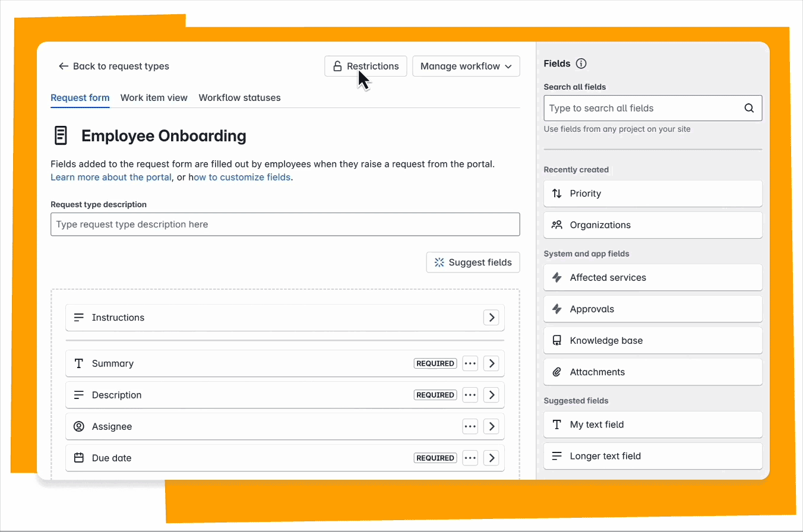Open the Learn more about the portal link
The image size is (803, 532).
111,177
